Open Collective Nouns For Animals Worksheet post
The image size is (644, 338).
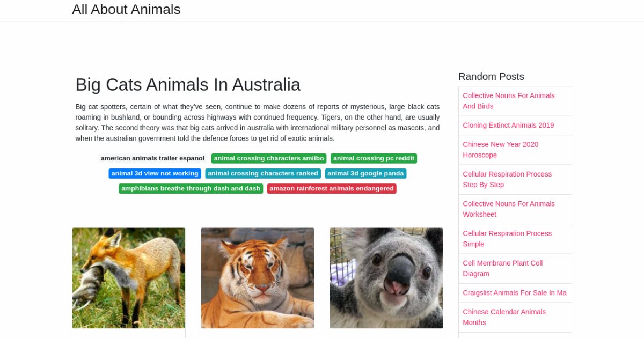[x=508, y=209]
